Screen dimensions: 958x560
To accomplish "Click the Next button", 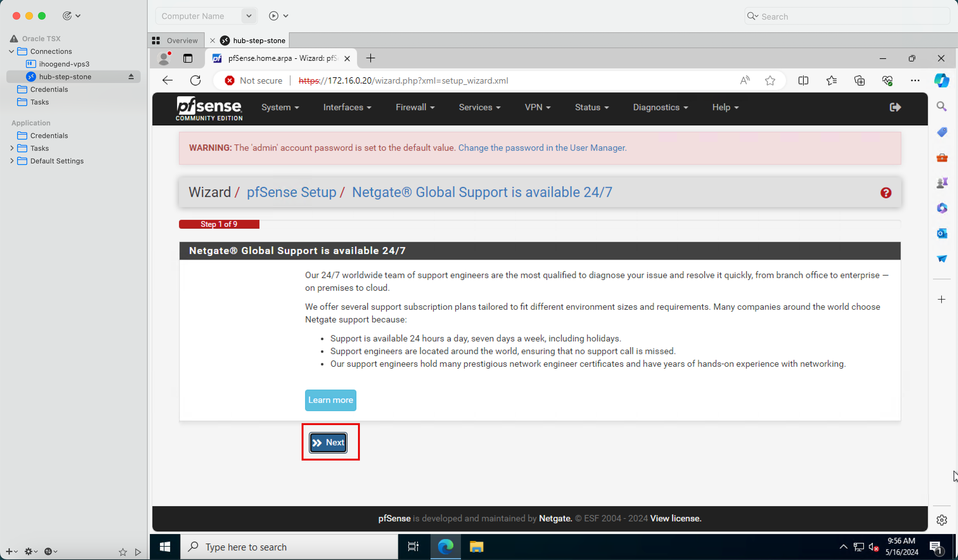I will [x=328, y=442].
